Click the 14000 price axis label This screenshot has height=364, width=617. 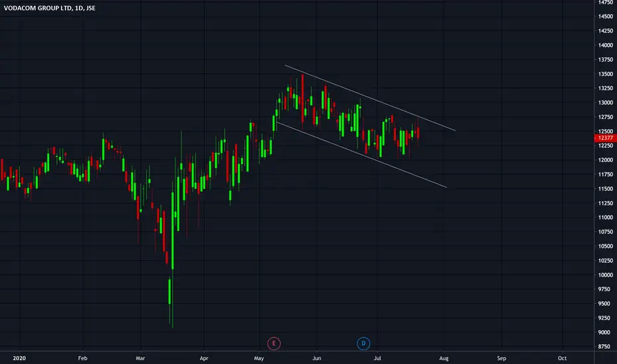(606, 45)
